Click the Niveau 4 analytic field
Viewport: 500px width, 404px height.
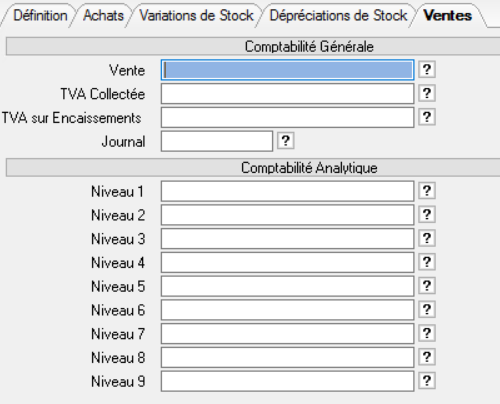tap(288, 262)
